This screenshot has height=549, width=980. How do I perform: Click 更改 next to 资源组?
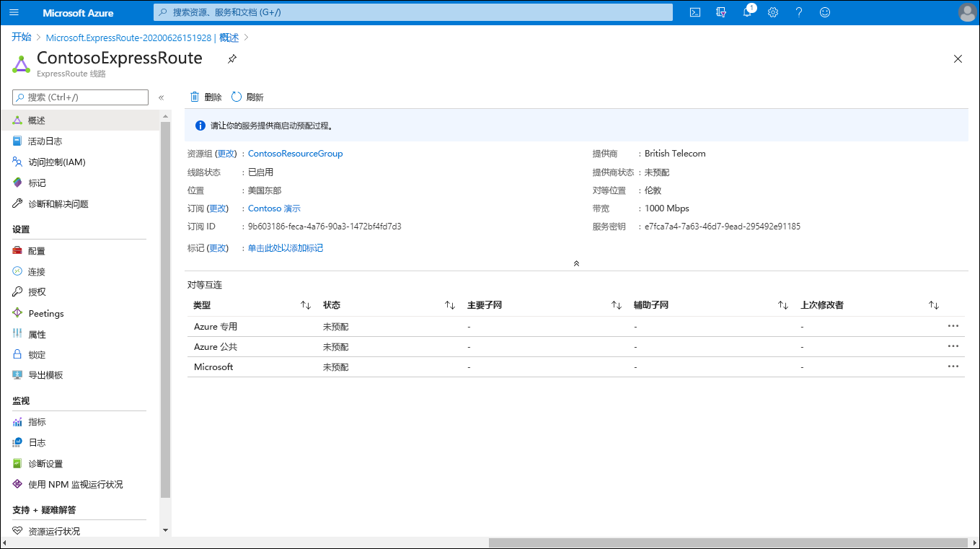[x=226, y=154]
